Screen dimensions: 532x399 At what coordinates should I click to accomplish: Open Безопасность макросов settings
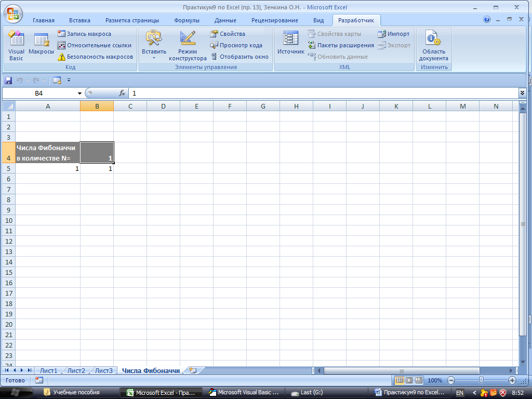95,57
